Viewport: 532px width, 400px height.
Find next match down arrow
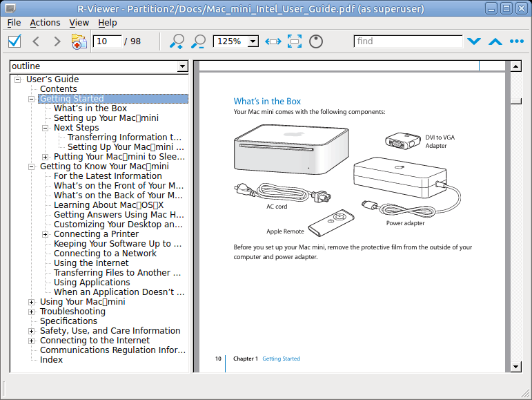tap(474, 41)
